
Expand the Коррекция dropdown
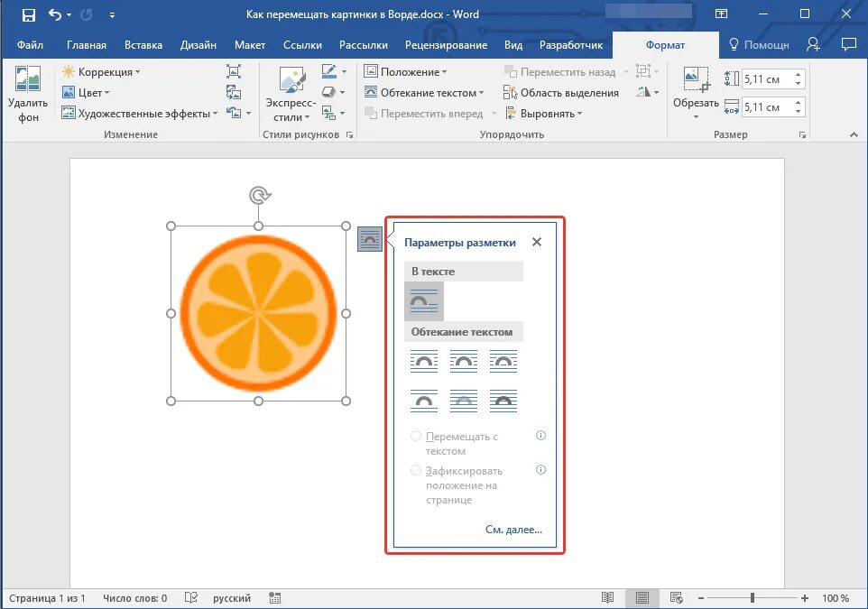tap(101, 71)
